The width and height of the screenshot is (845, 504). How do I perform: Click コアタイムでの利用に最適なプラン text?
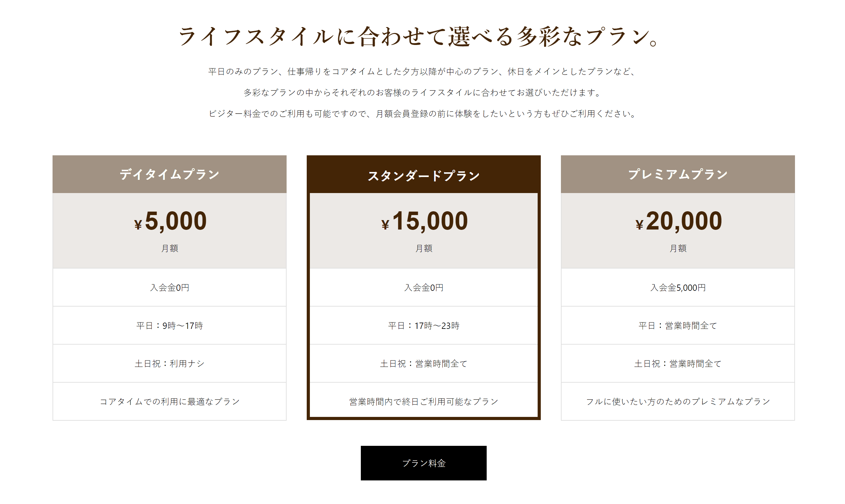tap(170, 402)
